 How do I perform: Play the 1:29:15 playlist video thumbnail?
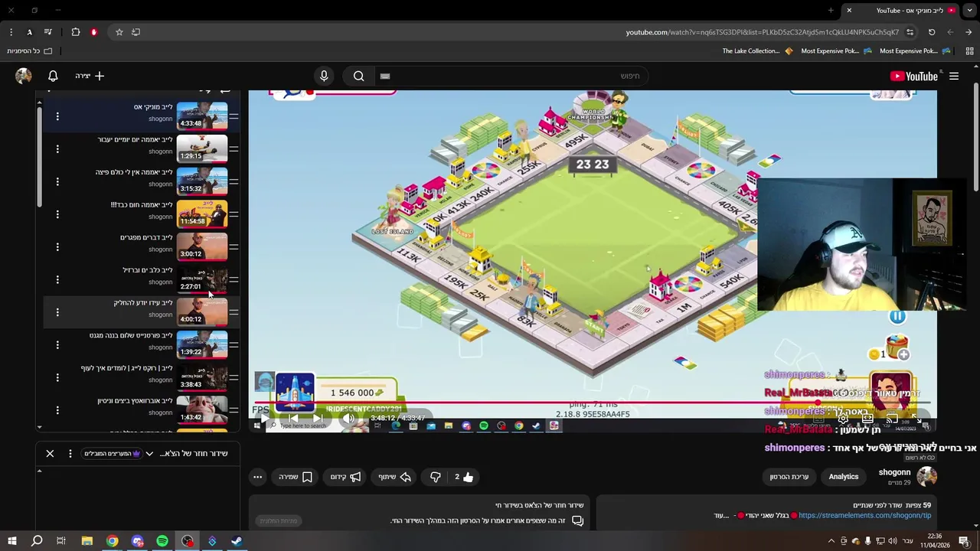202,148
